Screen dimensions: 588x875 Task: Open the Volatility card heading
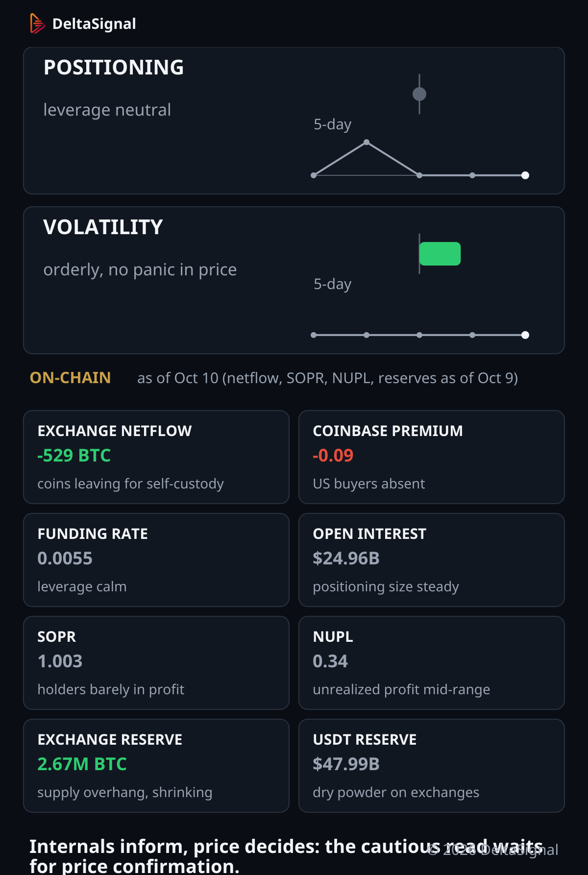[x=103, y=227]
